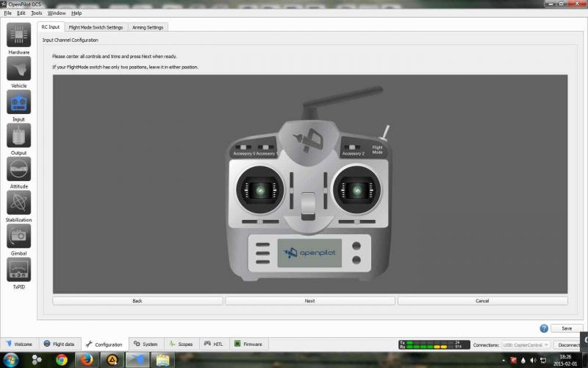Open the TxPID configuration icon

click(x=18, y=269)
